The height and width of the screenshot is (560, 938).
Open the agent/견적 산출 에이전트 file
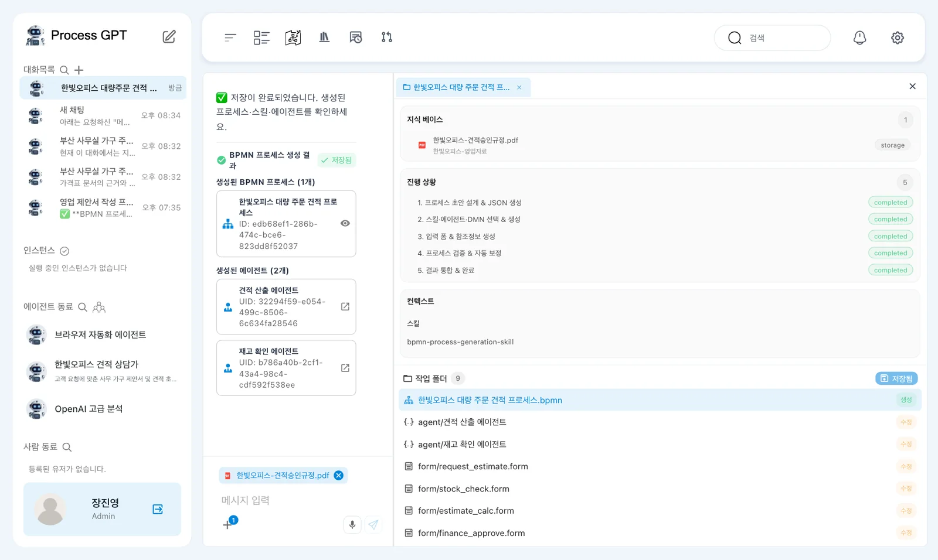point(660,422)
